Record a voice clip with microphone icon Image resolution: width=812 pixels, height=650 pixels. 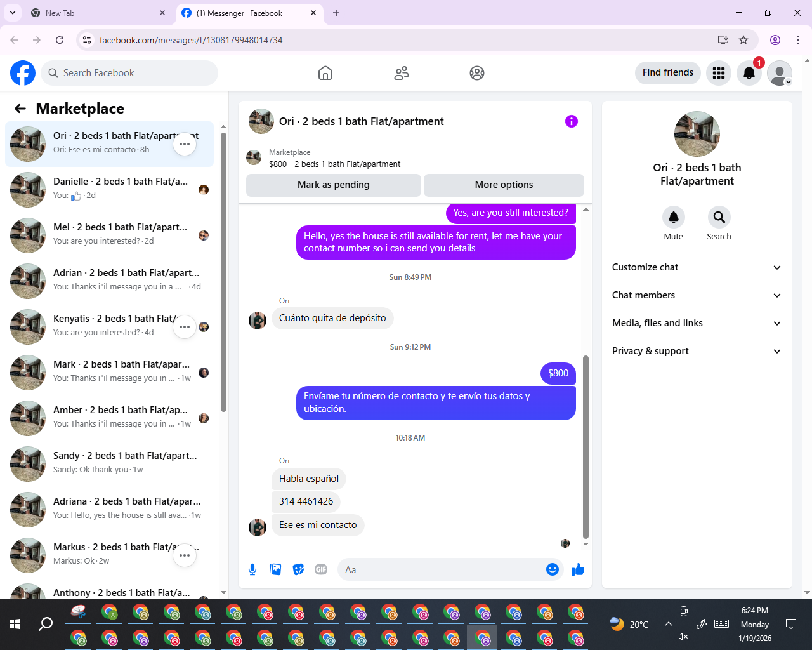tap(252, 569)
